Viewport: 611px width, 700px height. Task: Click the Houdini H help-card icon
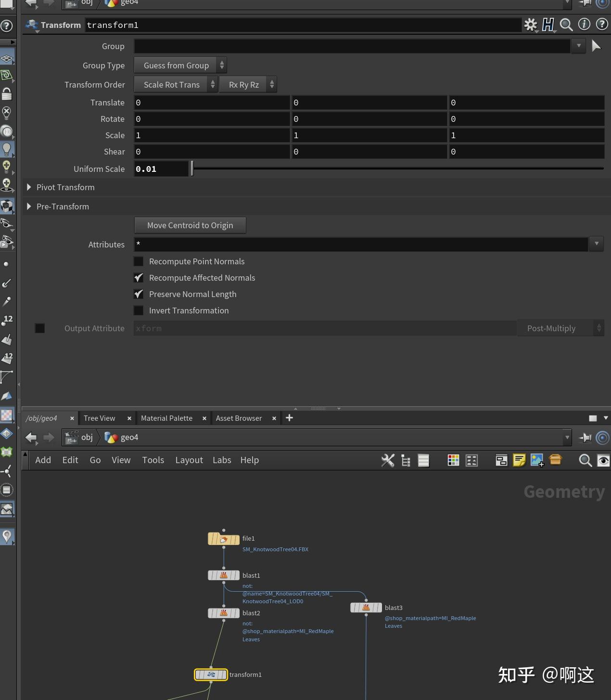coord(548,25)
